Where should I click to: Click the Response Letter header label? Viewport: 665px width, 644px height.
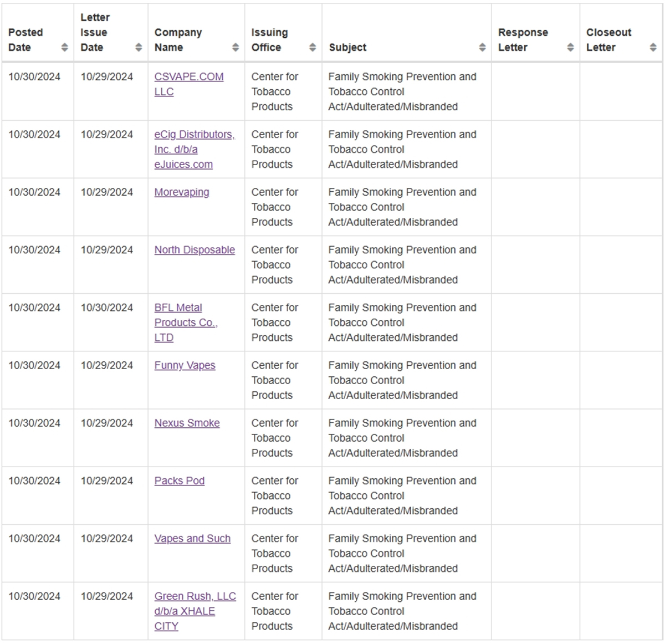point(523,40)
